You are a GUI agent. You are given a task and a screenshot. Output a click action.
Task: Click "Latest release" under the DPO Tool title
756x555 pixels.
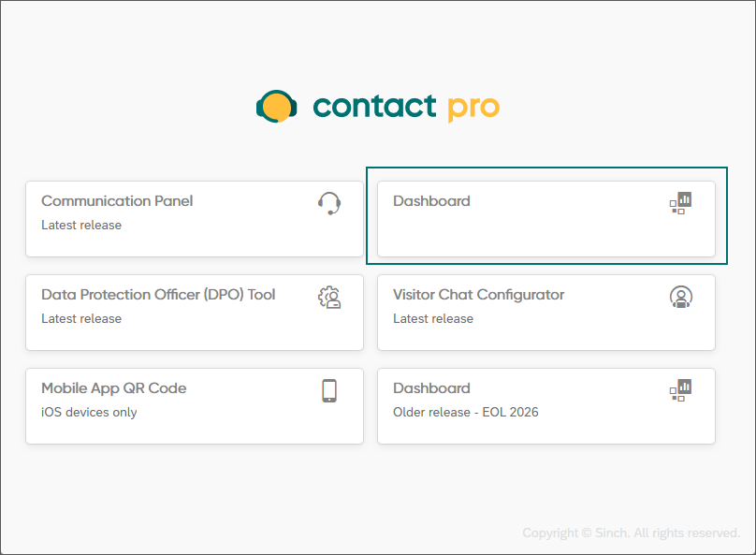pyautogui.click(x=81, y=319)
